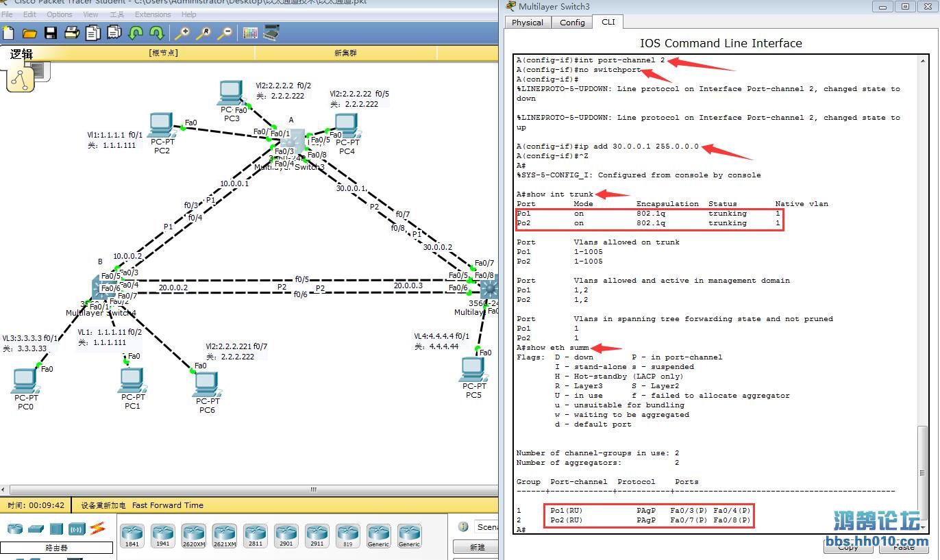Click the Undo green arrow icon
The image size is (940, 560).
pos(136,32)
